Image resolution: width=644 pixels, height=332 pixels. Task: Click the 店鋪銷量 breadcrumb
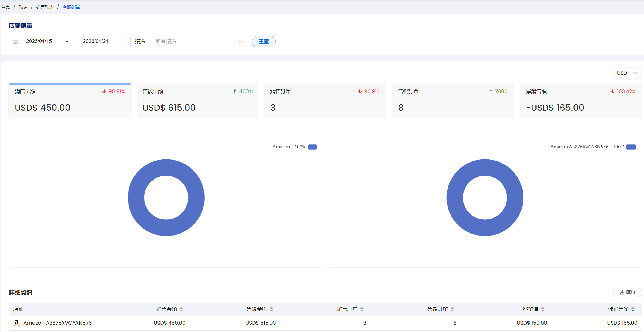(71, 7)
